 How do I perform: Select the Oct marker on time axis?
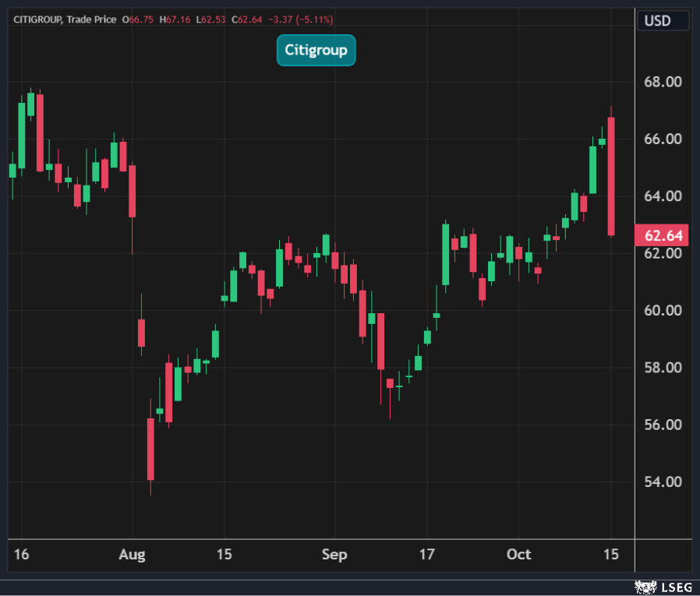(x=518, y=555)
